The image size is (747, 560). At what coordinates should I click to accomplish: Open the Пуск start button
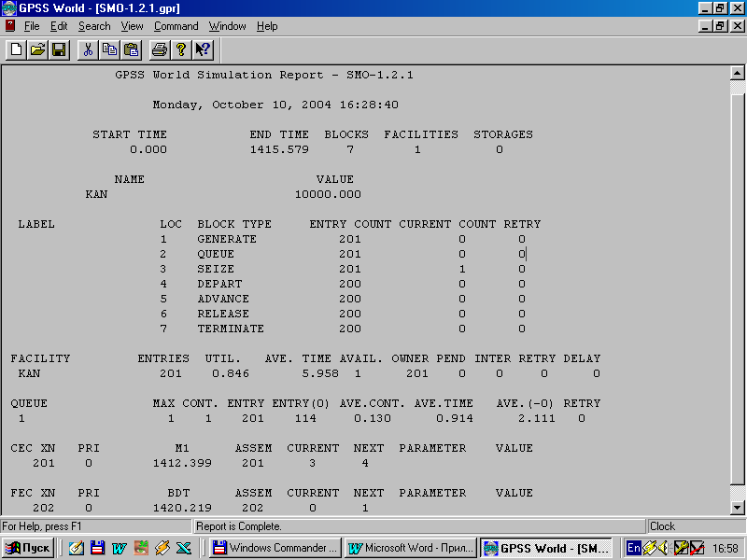[x=29, y=548]
